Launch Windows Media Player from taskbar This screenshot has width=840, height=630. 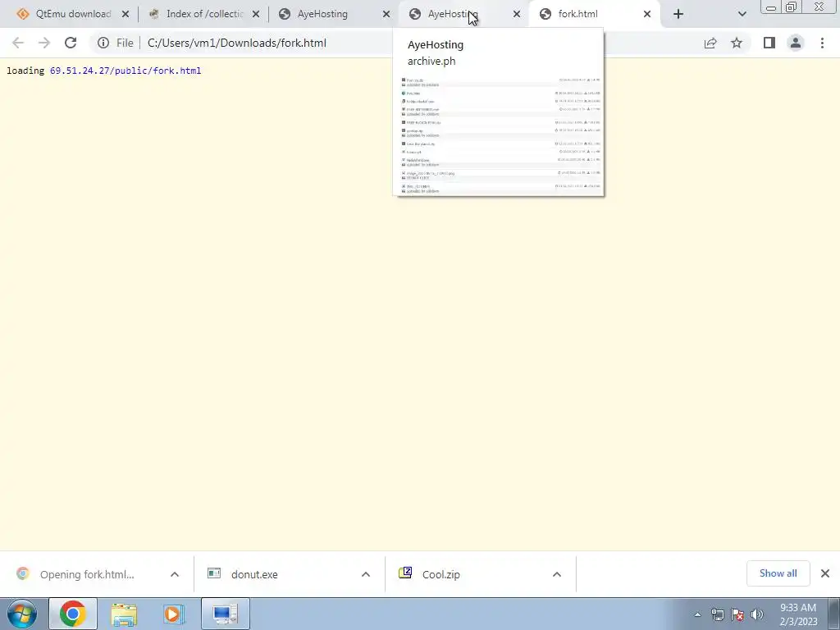pos(173,614)
